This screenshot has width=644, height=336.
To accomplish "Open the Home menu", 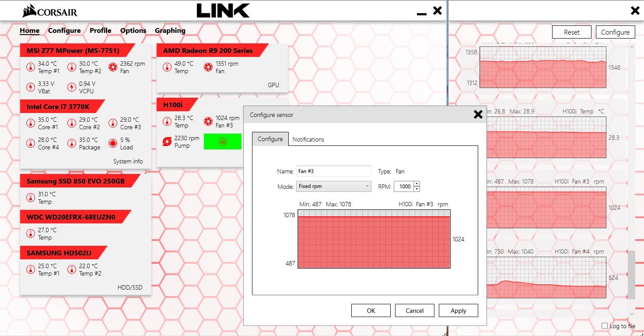I will (30, 31).
